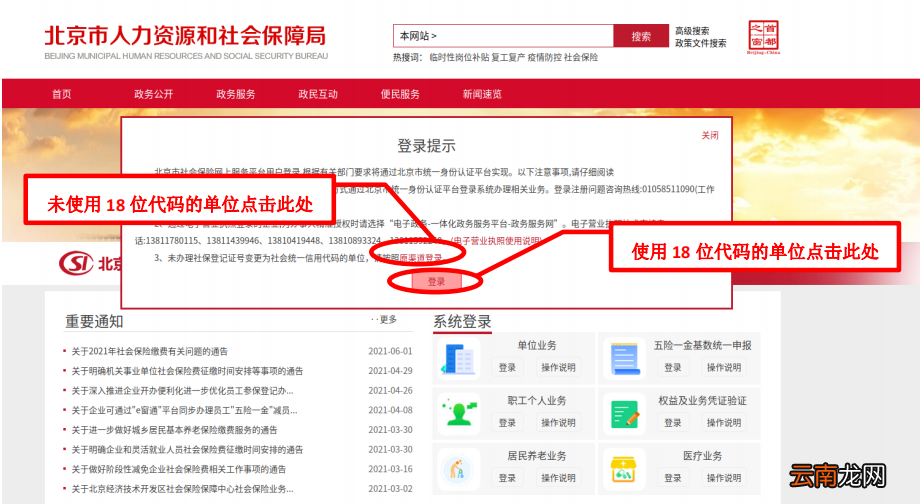This screenshot has width=923, height=504.
Task: Click the social insurance SI logo
Action: pos(77,263)
